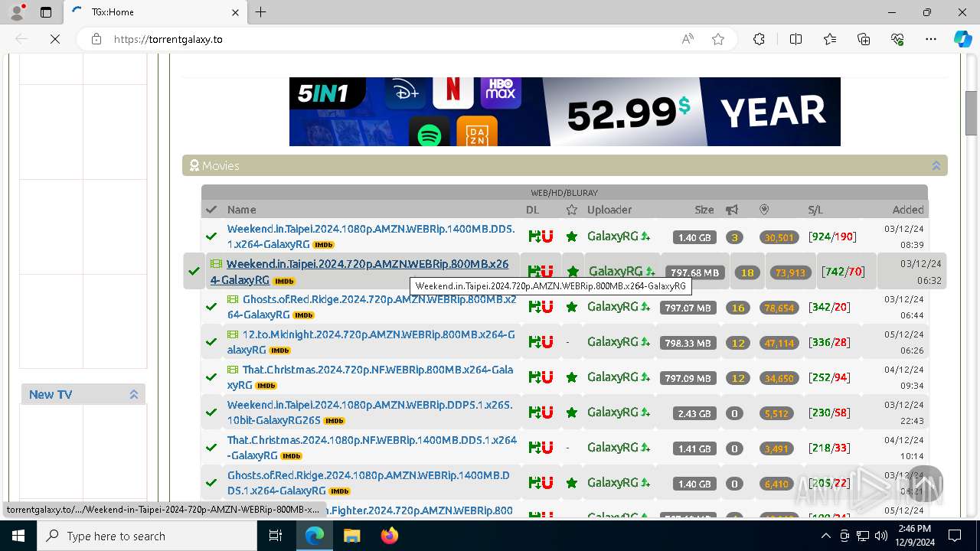Activate Read aloud icon in address bar
Image resolution: width=980 pixels, height=551 pixels.
[688, 39]
